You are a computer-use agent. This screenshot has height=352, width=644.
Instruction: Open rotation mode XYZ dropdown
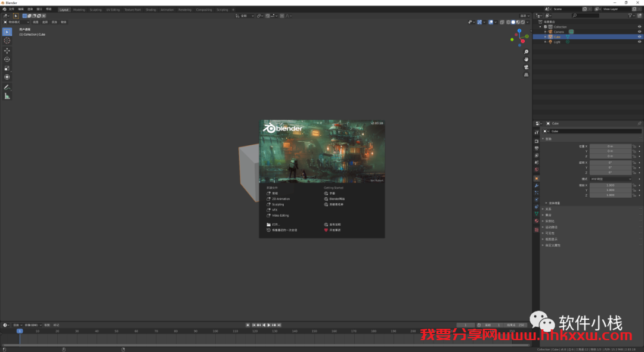tap(611, 179)
